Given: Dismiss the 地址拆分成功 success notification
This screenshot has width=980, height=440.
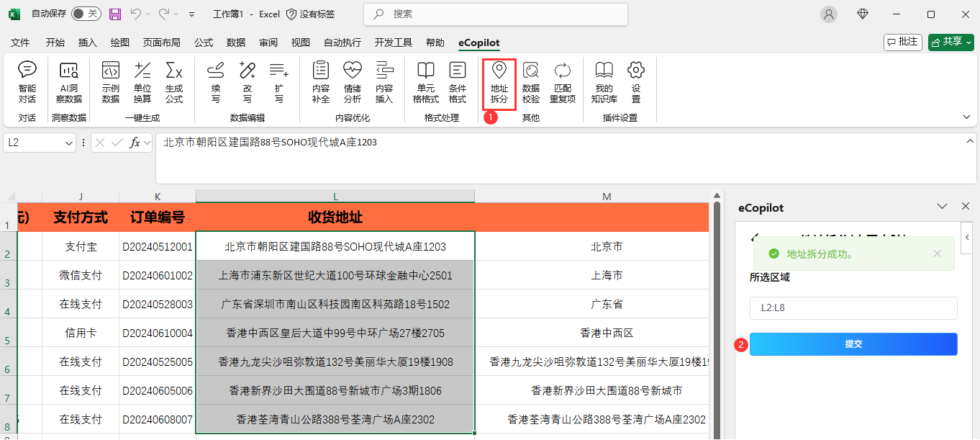Looking at the screenshot, I should click(937, 253).
